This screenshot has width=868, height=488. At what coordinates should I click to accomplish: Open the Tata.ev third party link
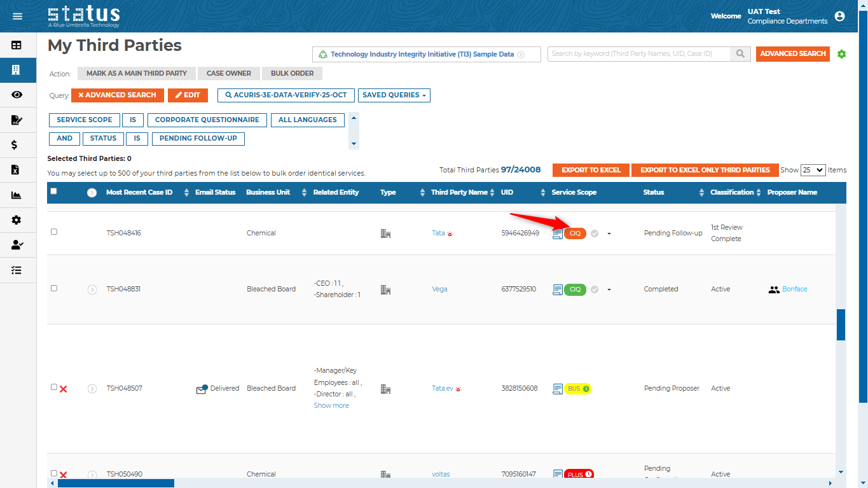click(x=442, y=388)
